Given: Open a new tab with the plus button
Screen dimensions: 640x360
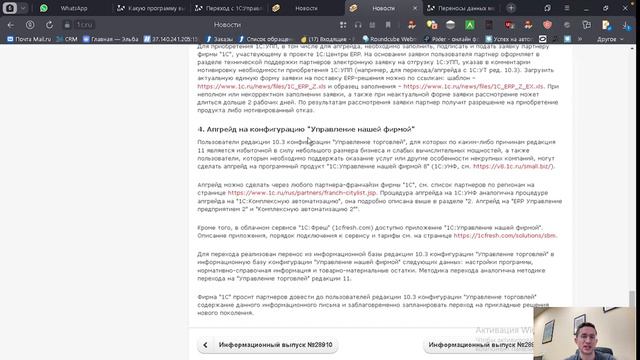Looking at the screenshot, I should (x=511, y=8).
